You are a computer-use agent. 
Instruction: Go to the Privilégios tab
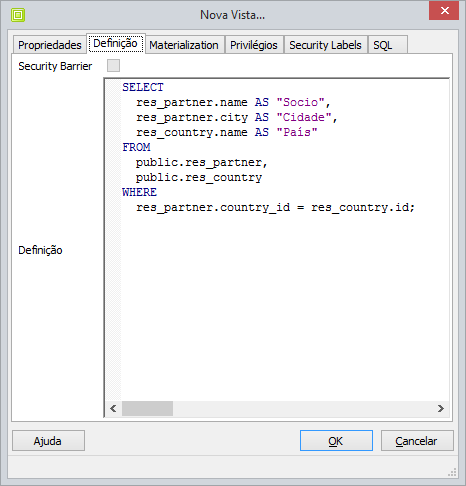tap(254, 45)
